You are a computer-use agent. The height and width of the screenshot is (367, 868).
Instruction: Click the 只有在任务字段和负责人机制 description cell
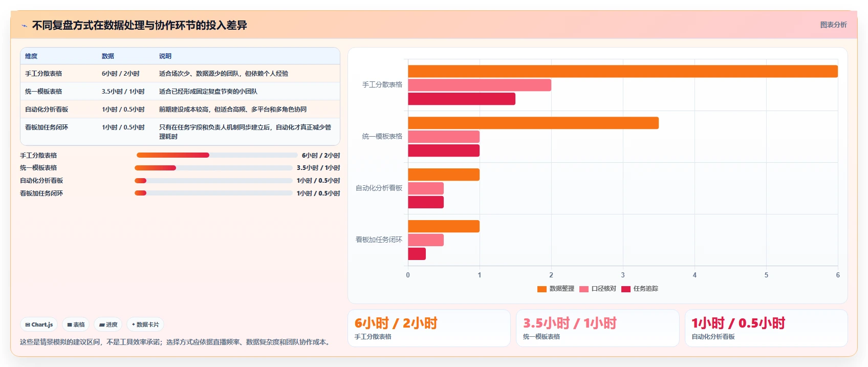[245, 132]
